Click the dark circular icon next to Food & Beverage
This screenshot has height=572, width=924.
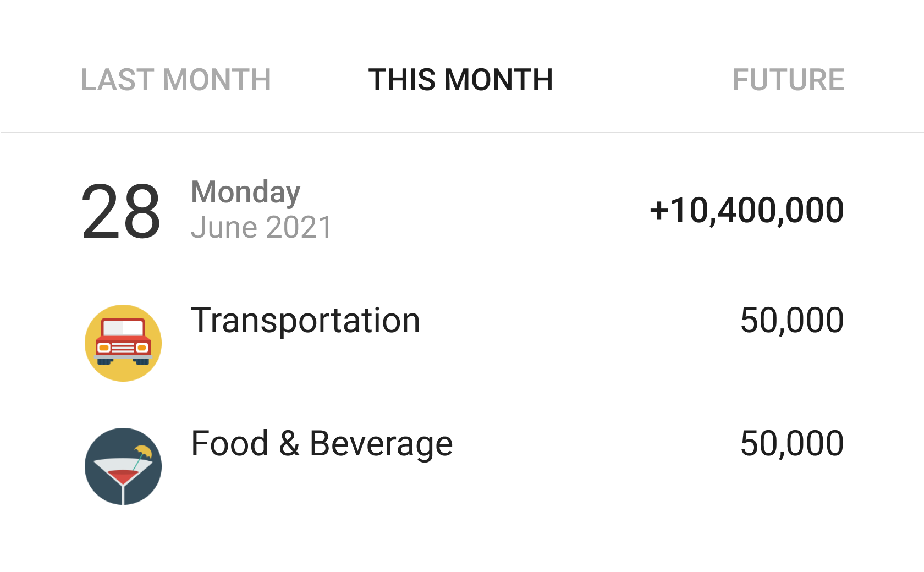click(123, 466)
